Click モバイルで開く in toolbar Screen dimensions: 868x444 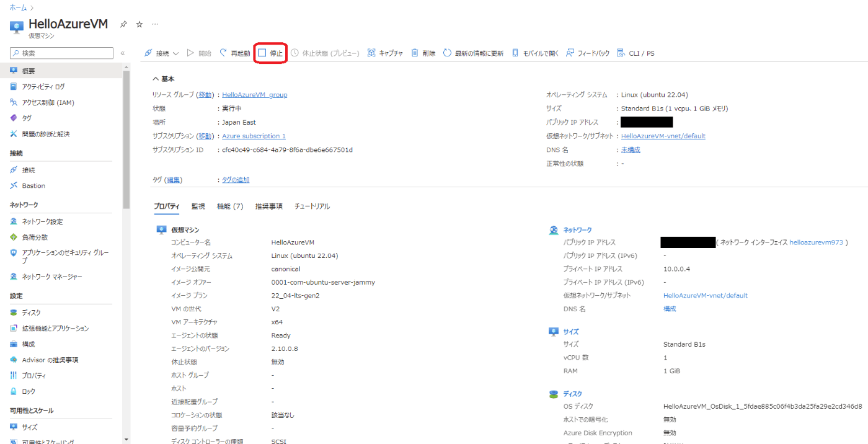click(x=535, y=53)
